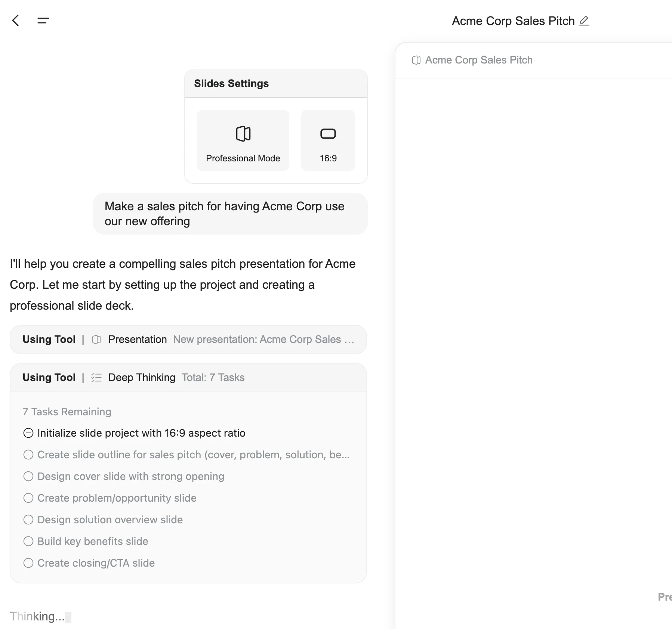Image resolution: width=672 pixels, height=629 pixels.
Task: Collapse the Deep Thinking task list header
Action: (x=188, y=378)
